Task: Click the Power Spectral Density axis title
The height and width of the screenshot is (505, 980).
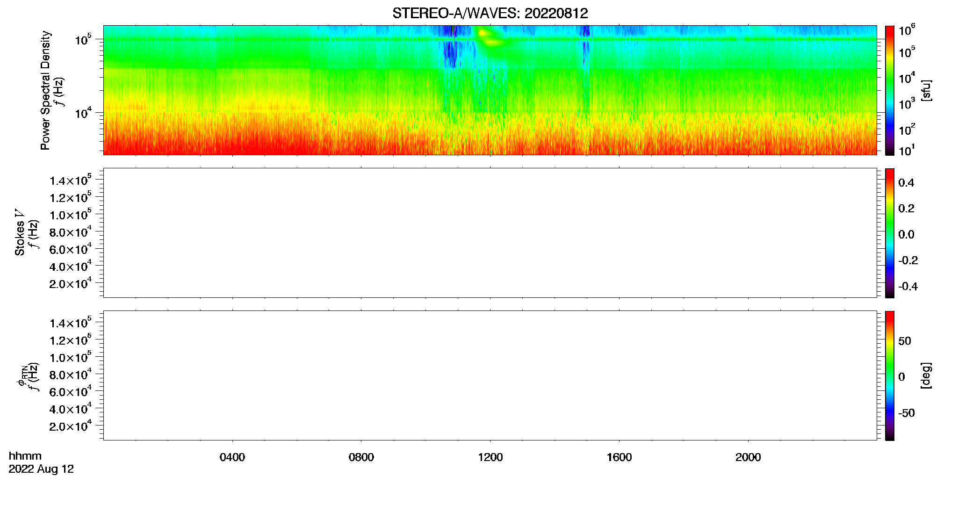Action: [x=45, y=90]
